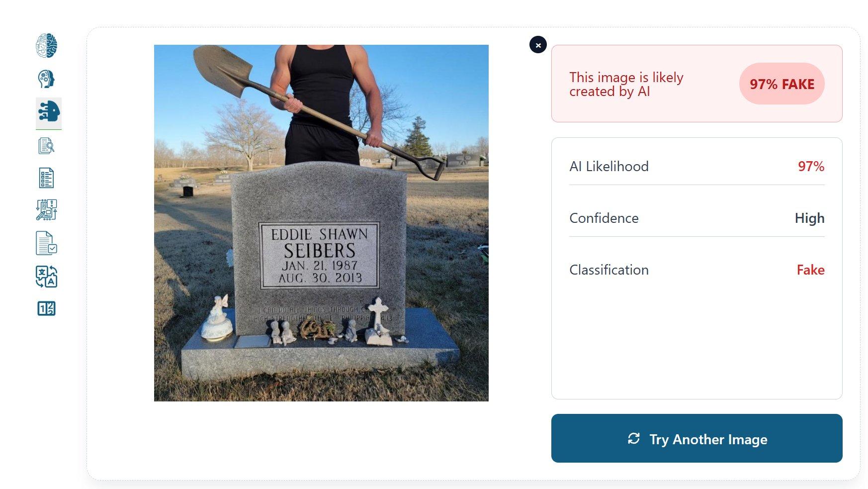Select the AI head circuit detector icon
Screen dimensions: 868x489
[x=49, y=111]
